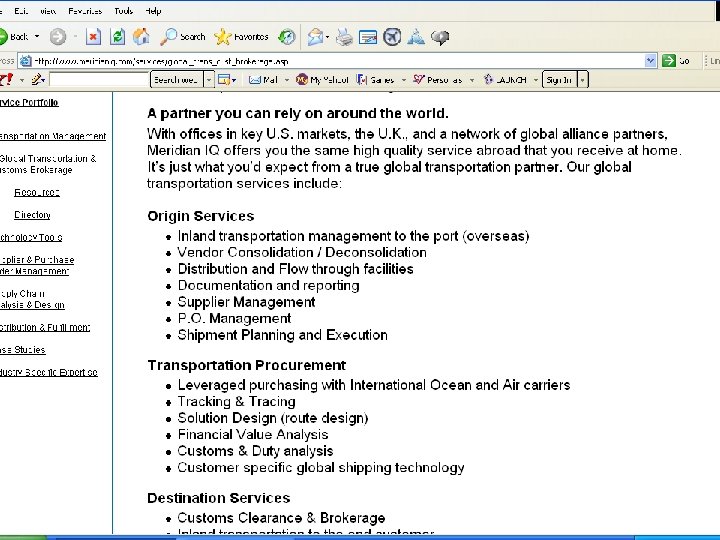Expand the Personals dropdown arrow
The height and width of the screenshot is (540, 720).
click(x=472, y=80)
